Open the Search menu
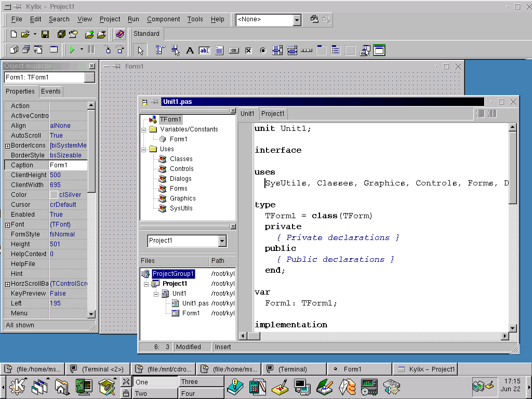Viewport: 532px width, 399px height. (59, 19)
